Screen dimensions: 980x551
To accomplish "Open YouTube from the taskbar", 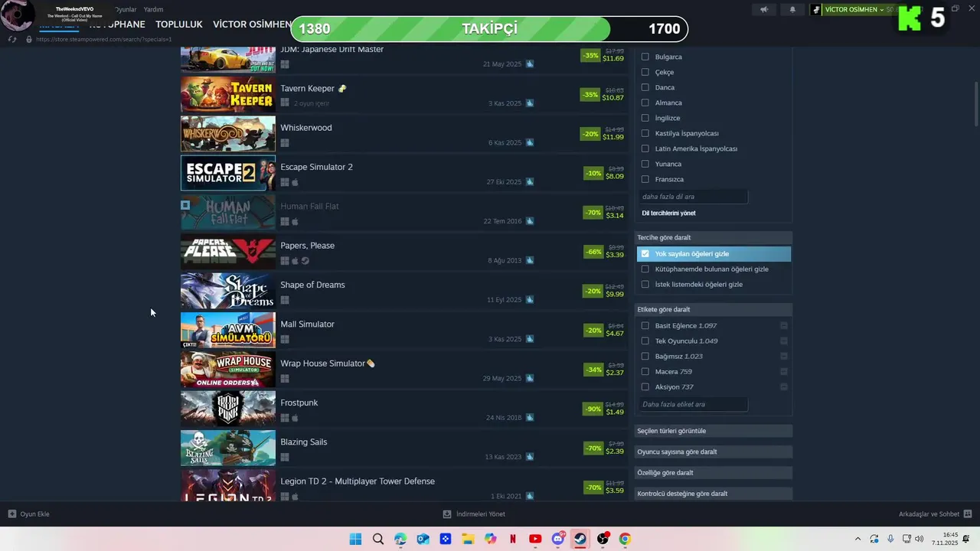I will 535,539.
